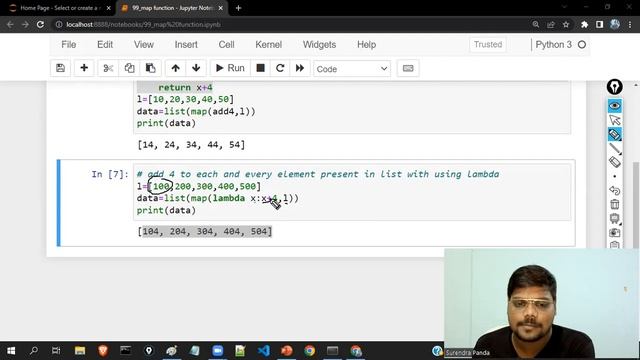Toggle ink visibility with the eye icon
The width and height of the screenshot is (640, 360).
point(615,106)
